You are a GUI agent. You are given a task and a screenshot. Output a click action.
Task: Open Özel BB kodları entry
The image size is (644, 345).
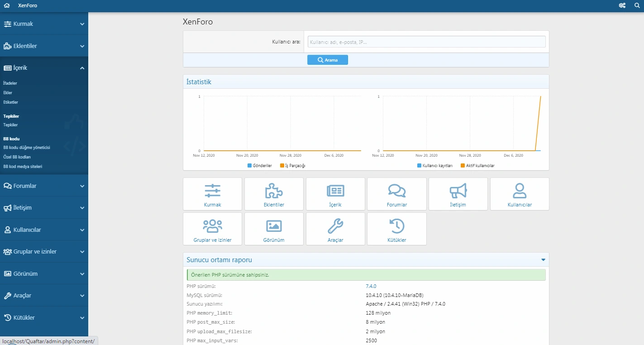click(17, 157)
